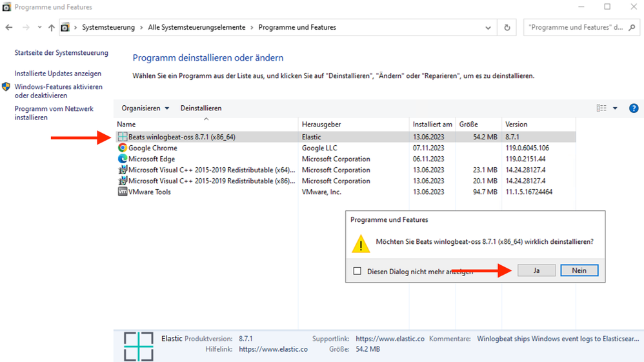This screenshot has height=362, width=644.
Task: Open help with the blue question mark
Action: point(634,108)
